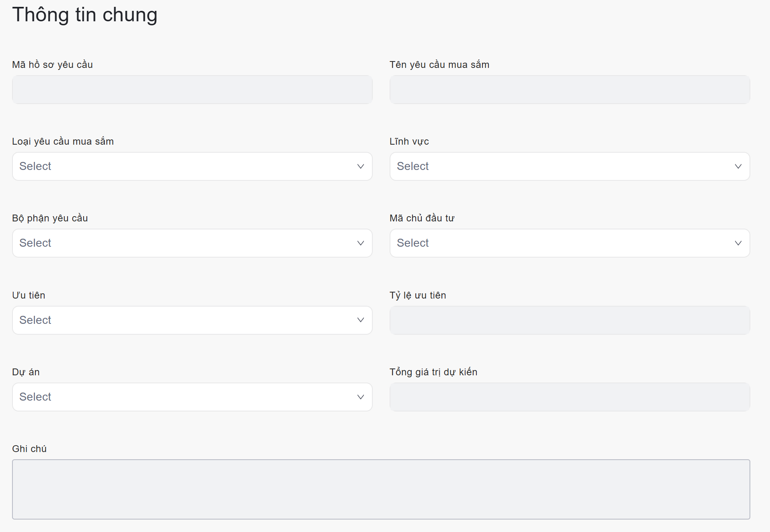Focus the Ghi chú text area

tap(381, 489)
